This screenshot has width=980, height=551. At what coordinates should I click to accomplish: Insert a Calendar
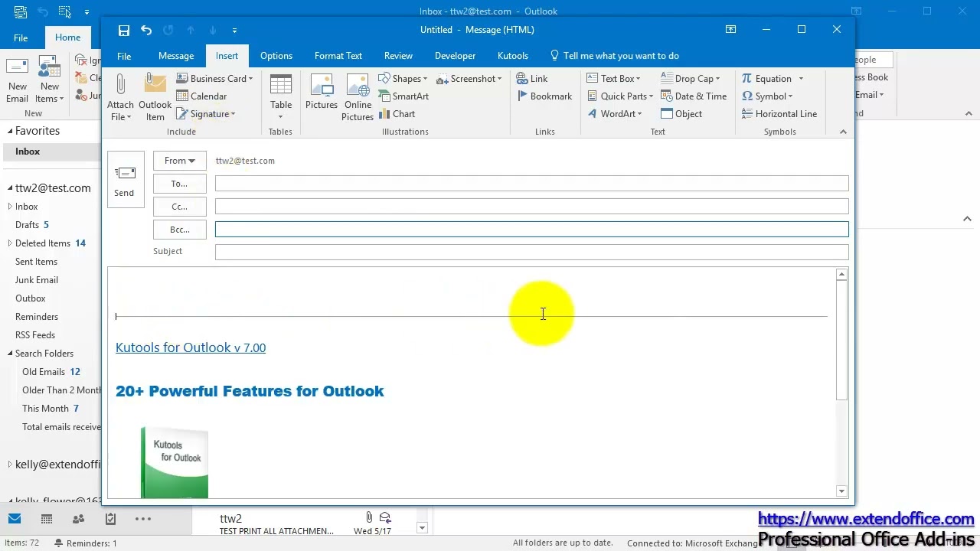[x=202, y=96]
